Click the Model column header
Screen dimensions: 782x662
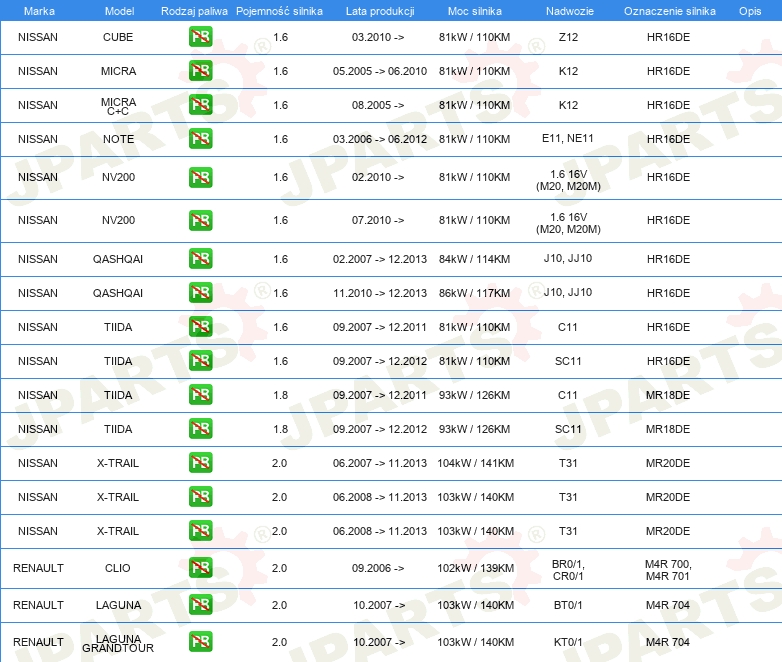[119, 11]
